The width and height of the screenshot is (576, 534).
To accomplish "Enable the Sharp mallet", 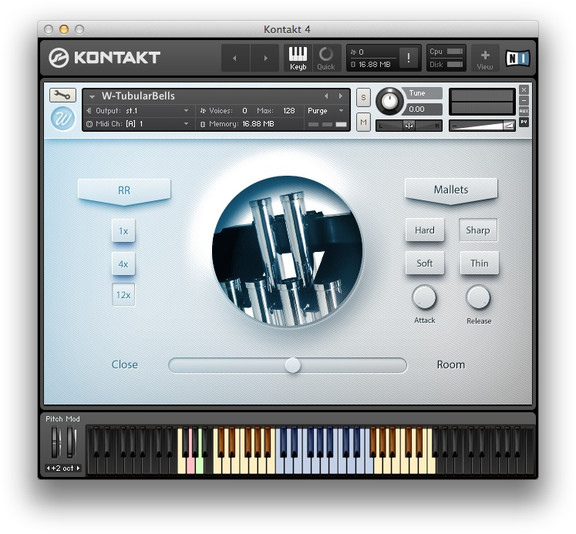I will tap(478, 230).
